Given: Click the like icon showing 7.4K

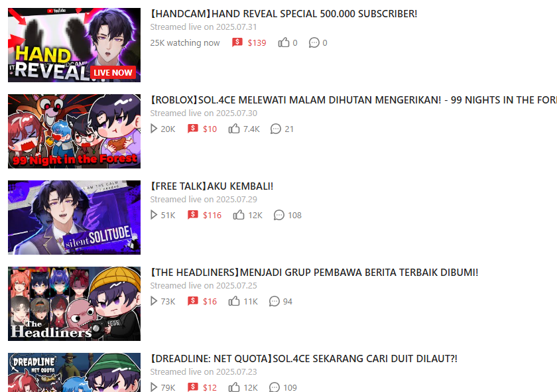Looking at the screenshot, I should click(234, 129).
